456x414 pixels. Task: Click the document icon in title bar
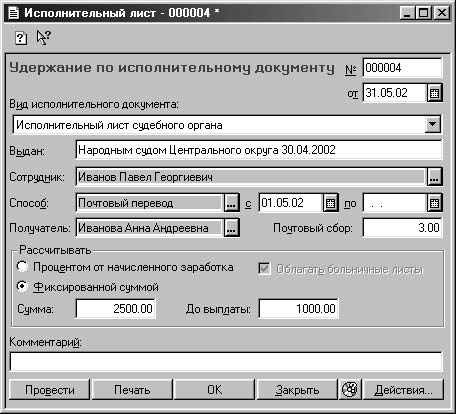13,13
